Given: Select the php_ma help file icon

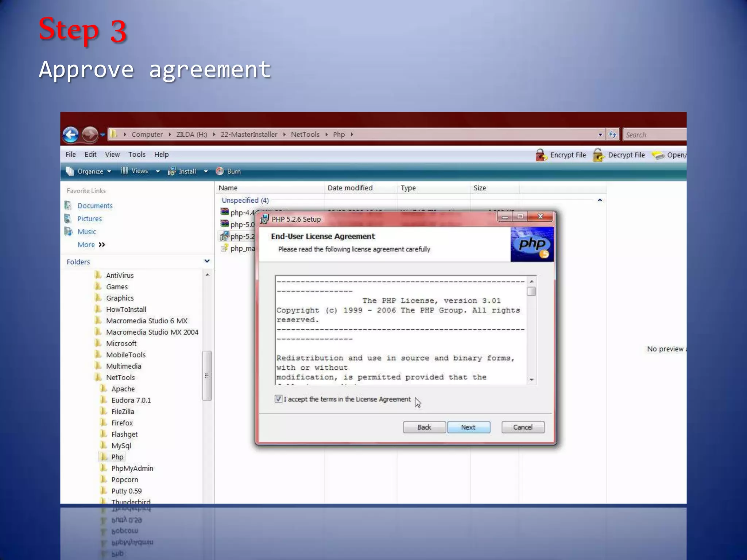Looking at the screenshot, I should (x=224, y=248).
